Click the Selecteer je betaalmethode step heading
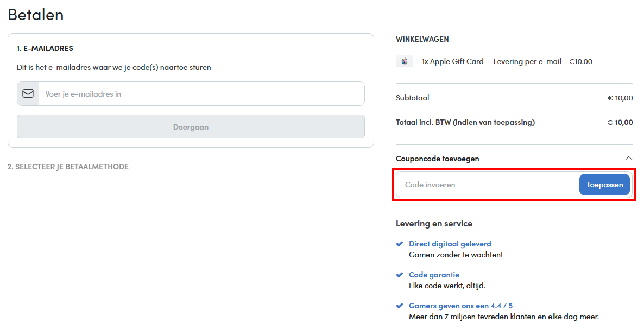This screenshot has width=644, height=329. click(x=68, y=167)
